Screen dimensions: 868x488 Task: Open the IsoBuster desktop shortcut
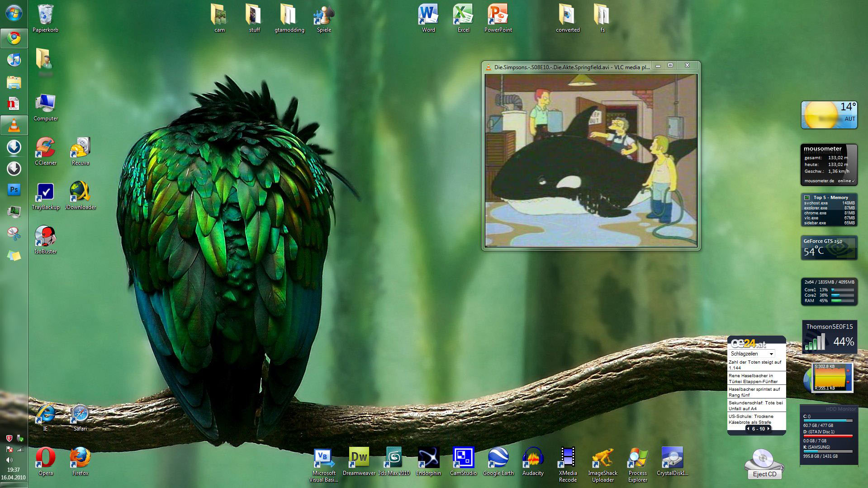pyautogui.click(x=45, y=237)
